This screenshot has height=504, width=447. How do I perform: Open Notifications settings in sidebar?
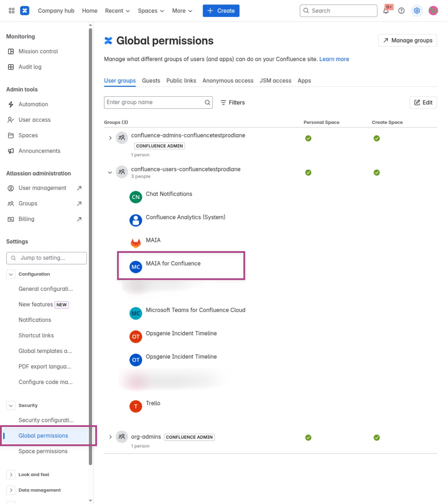[x=35, y=320]
